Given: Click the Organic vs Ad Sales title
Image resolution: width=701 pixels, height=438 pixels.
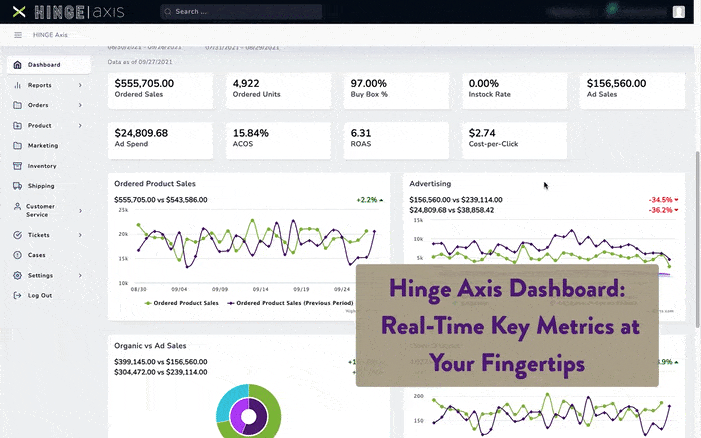Looking at the screenshot, I should 150,345.
